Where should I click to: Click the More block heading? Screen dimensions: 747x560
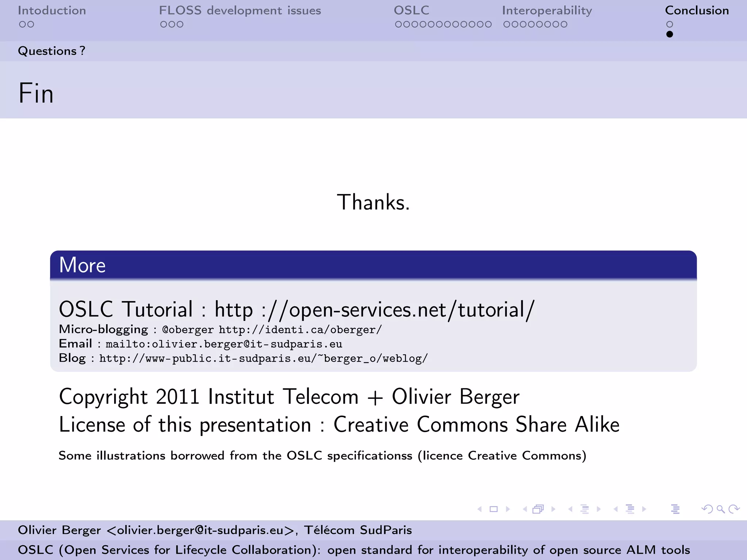(82, 265)
